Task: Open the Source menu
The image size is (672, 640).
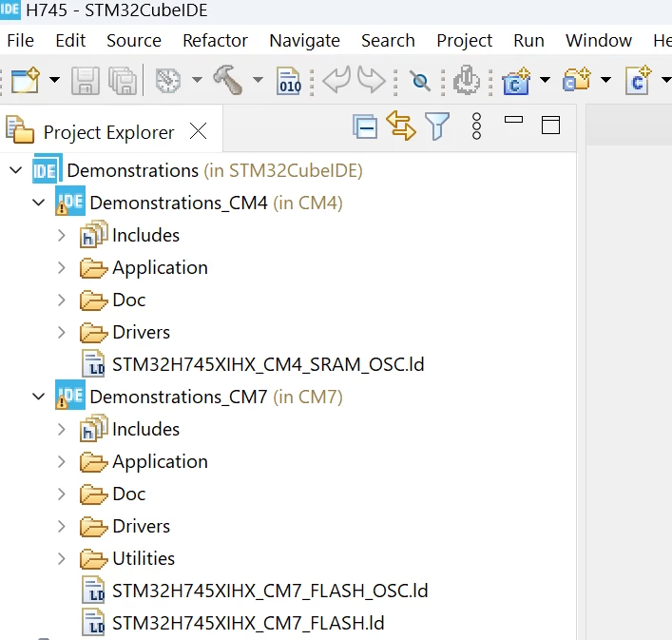Action: point(134,41)
